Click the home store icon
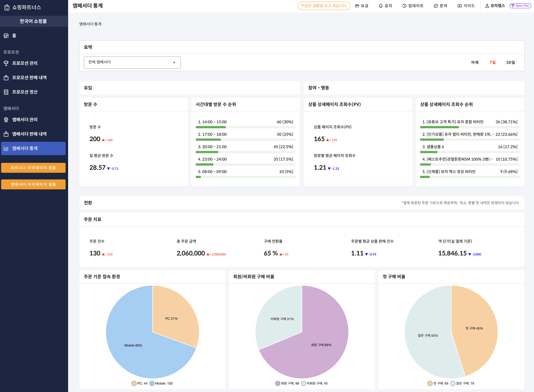 [6, 36]
